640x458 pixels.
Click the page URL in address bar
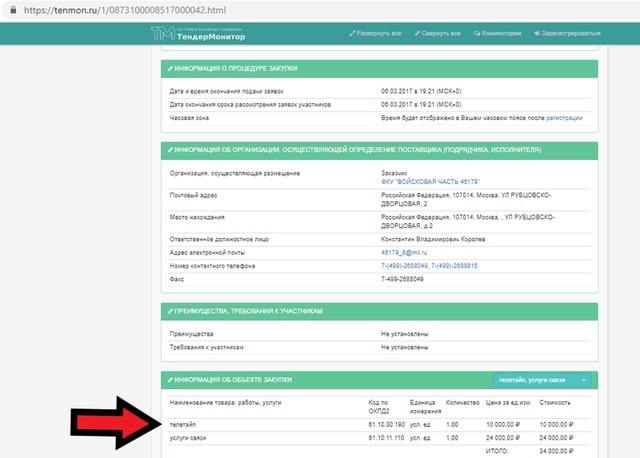(x=125, y=10)
